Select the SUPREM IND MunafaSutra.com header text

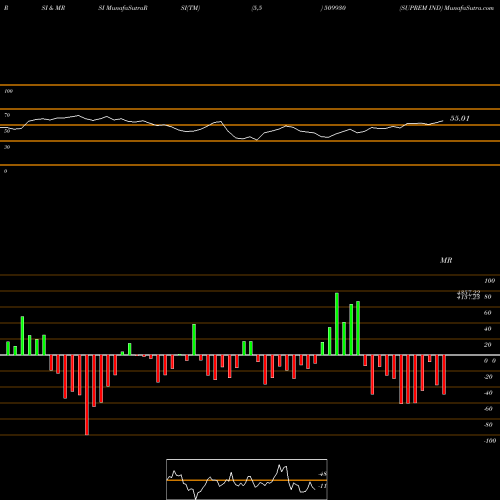[447, 8]
